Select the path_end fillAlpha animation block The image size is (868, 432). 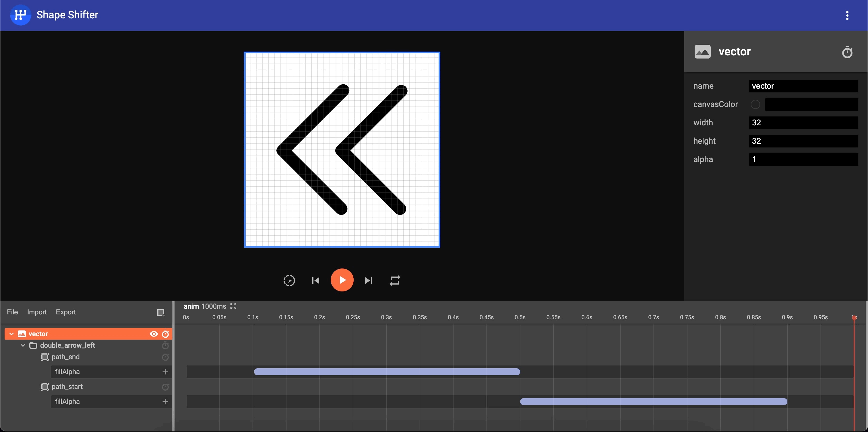click(386, 372)
